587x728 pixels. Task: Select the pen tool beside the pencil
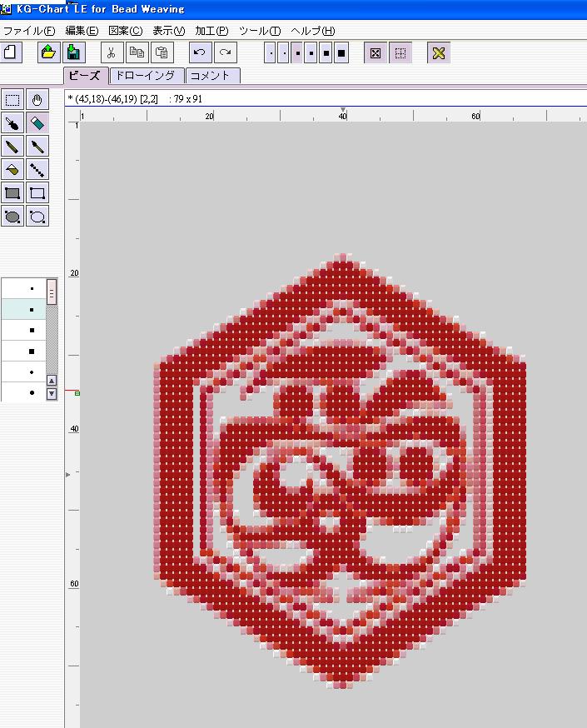[37, 147]
